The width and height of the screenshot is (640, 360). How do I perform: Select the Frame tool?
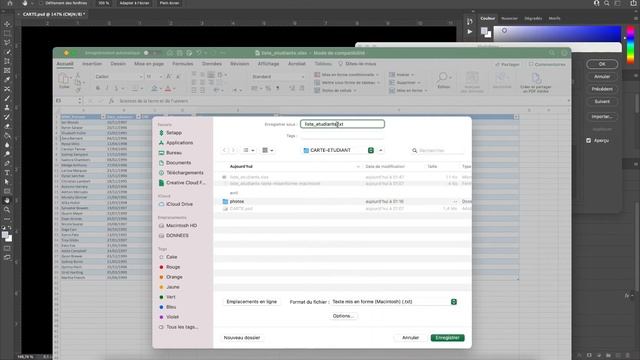click(7, 71)
